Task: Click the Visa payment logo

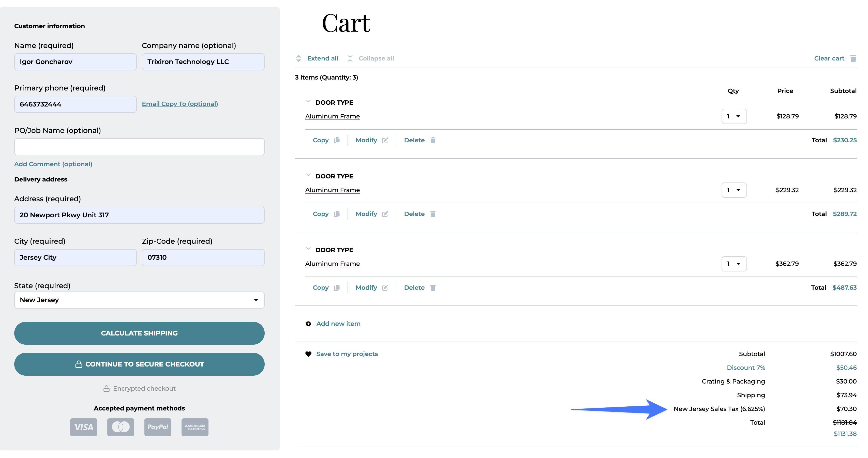Action: 84,427
